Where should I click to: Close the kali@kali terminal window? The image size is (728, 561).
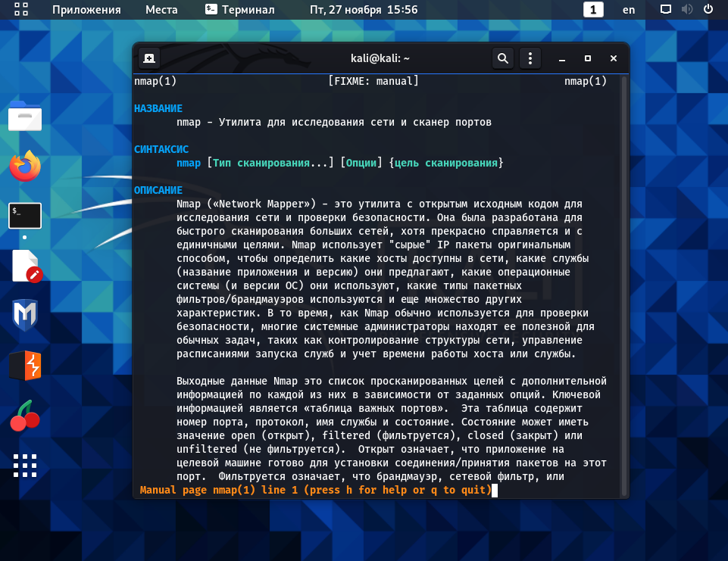coord(614,58)
